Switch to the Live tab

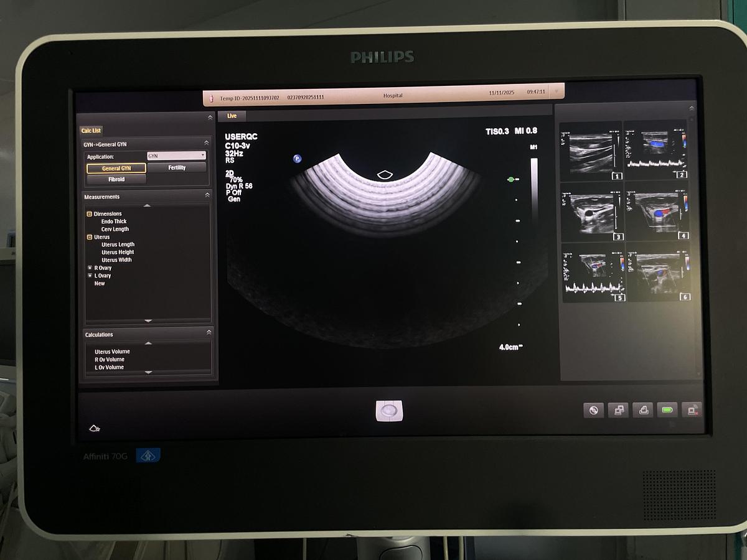(x=231, y=116)
